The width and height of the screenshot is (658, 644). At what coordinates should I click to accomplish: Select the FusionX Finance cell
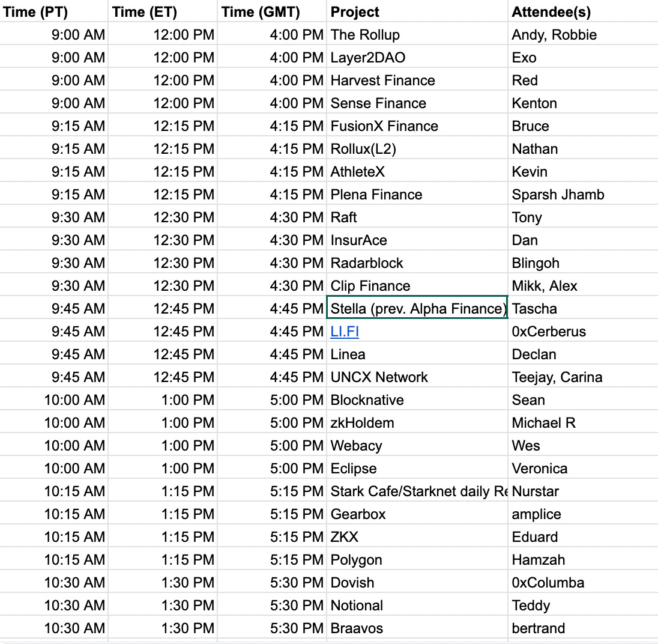(x=417, y=126)
